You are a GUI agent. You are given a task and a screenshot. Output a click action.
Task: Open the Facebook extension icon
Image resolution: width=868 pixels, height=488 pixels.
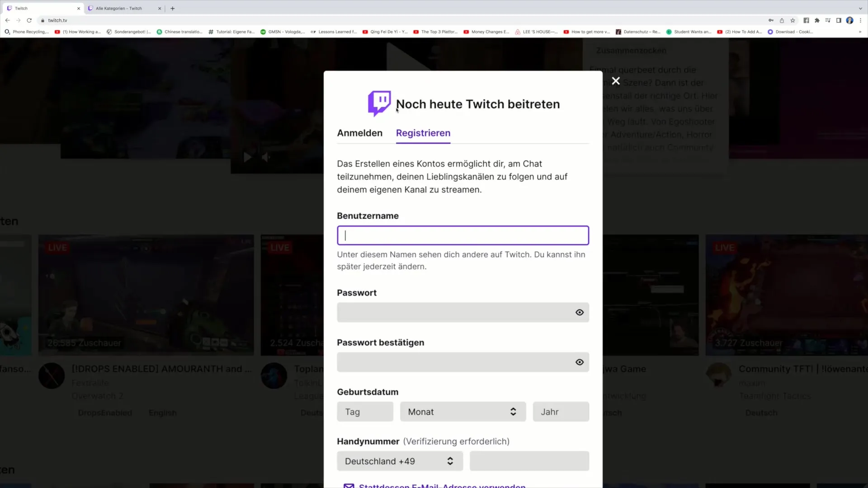pyautogui.click(x=806, y=20)
